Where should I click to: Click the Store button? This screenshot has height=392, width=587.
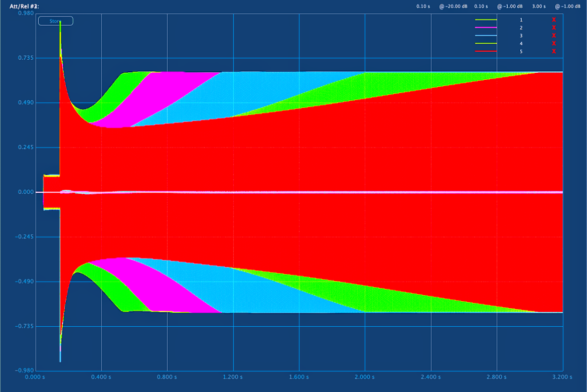point(55,21)
